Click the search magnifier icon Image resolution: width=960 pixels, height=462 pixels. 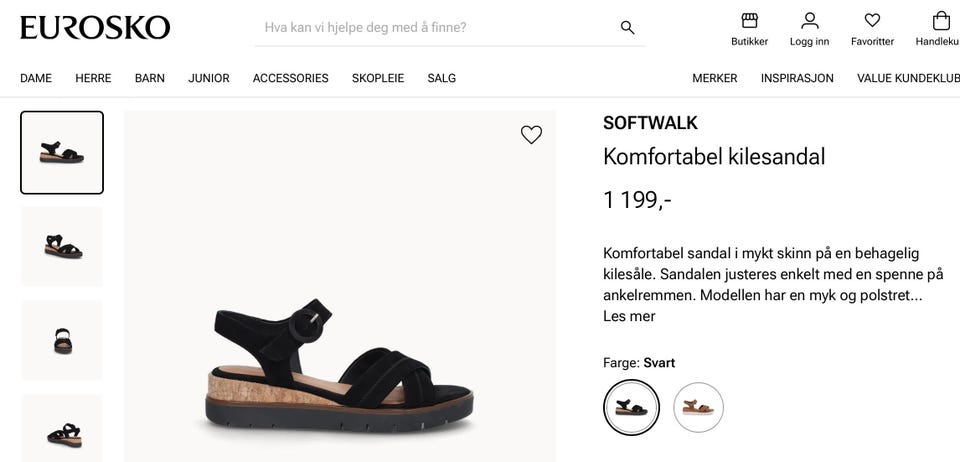627,27
